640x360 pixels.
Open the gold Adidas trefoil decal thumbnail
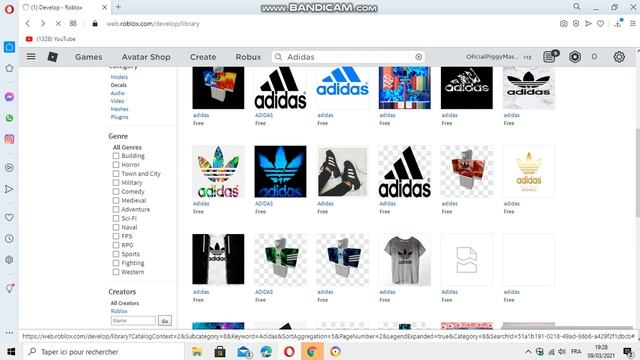pos(529,171)
